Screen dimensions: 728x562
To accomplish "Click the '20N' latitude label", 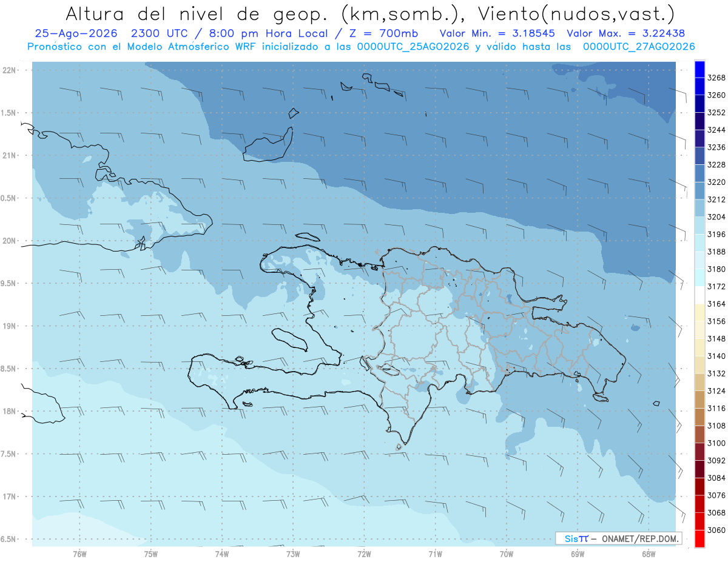I will [x=10, y=241].
